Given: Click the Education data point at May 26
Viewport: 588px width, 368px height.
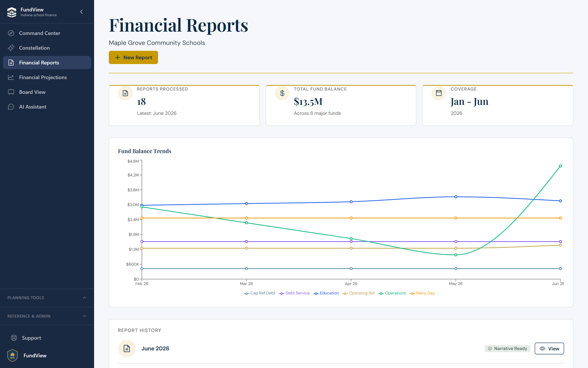Looking at the screenshot, I should coord(456,197).
